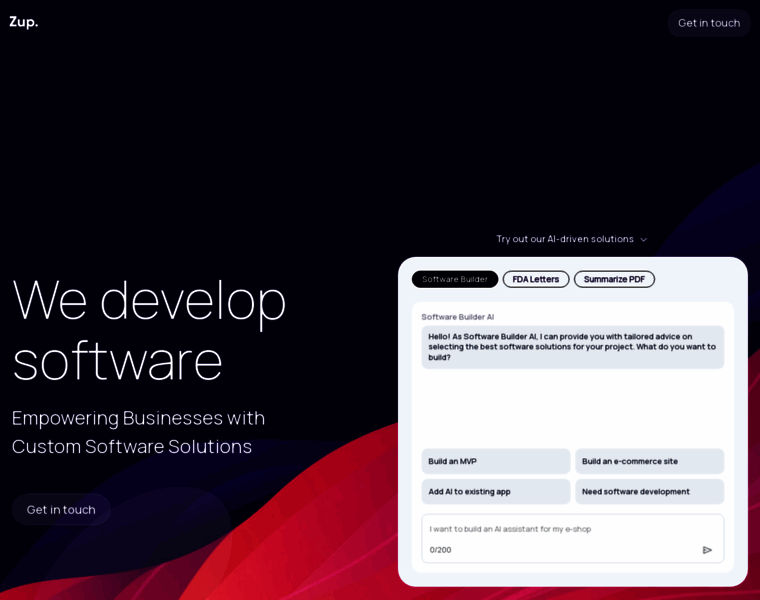
Task: Expand the AI-driven solutions chevron
Action: 644,240
